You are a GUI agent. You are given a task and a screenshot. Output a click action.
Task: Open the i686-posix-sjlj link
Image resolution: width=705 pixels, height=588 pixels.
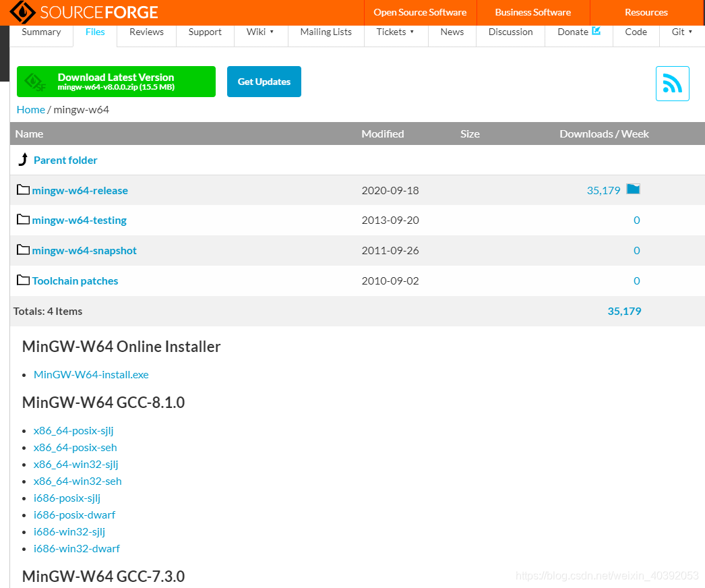[67, 498]
